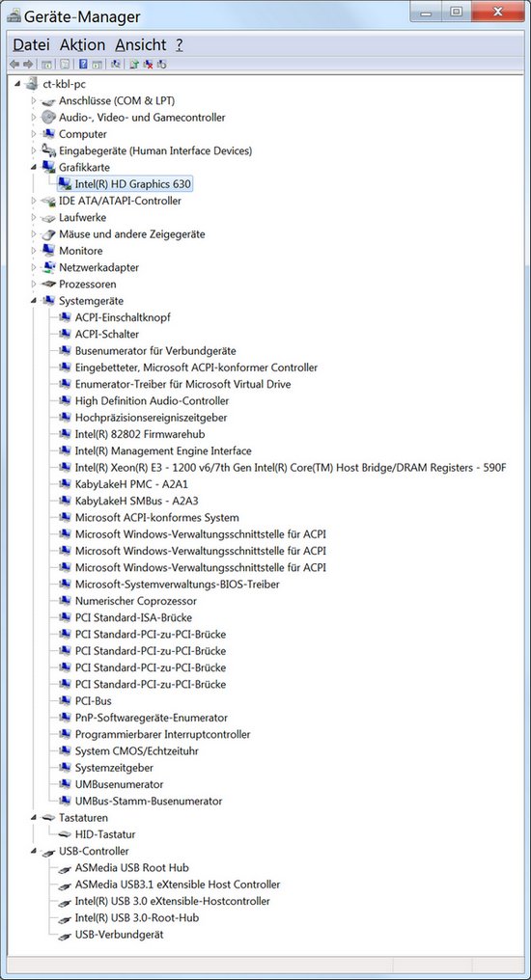Viewport: 531px width, 980px height.
Task: Collapse the USB-Controller category
Action: tap(34, 852)
